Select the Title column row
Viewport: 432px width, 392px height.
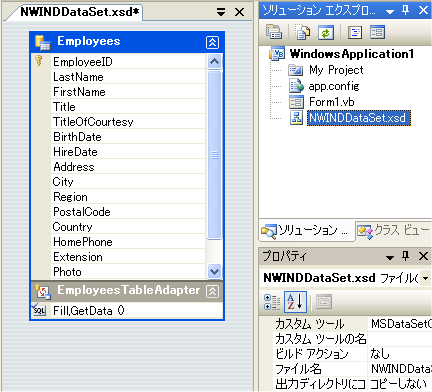[x=128, y=107]
